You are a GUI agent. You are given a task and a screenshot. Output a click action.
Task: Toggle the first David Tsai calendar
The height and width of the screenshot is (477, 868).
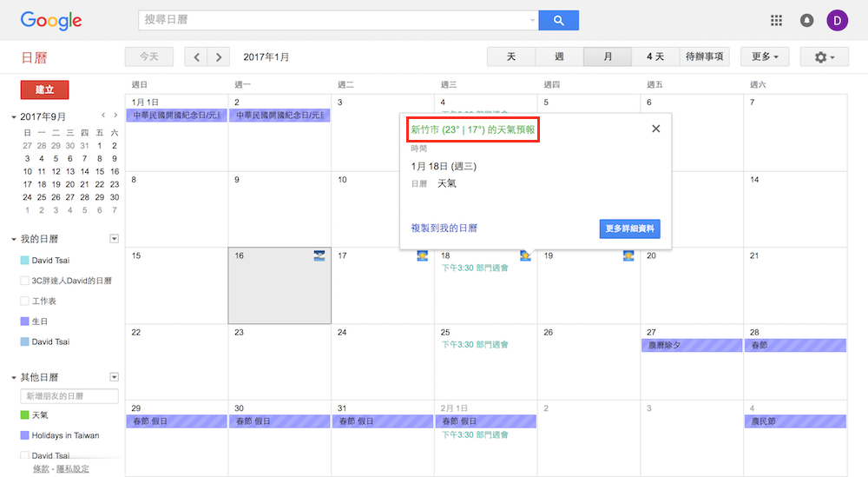tap(24, 261)
